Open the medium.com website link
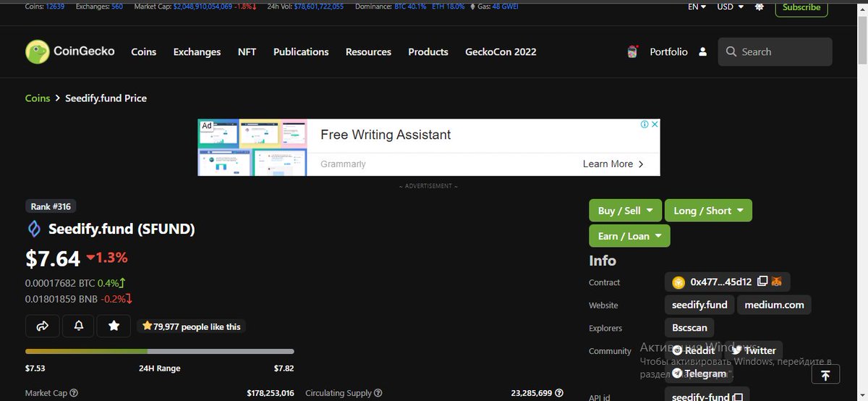868x401 pixels. pyautogui.click(x=774, y=305)
